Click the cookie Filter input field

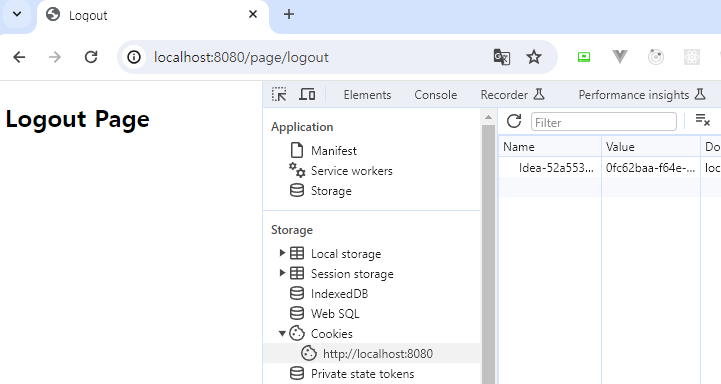604,122
